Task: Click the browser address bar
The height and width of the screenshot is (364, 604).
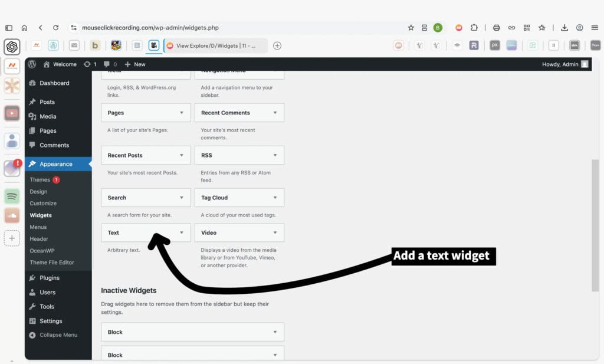Action: [x=236, y=27]
